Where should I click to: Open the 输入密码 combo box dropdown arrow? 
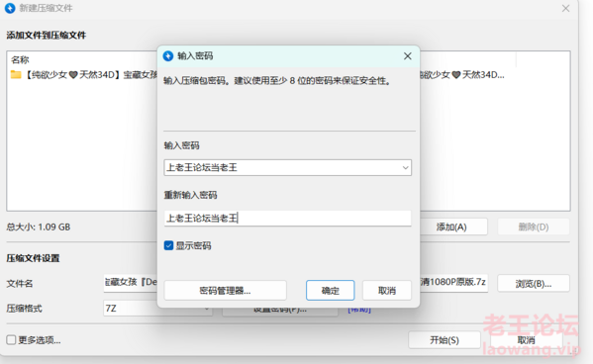(x=406, y=167)
